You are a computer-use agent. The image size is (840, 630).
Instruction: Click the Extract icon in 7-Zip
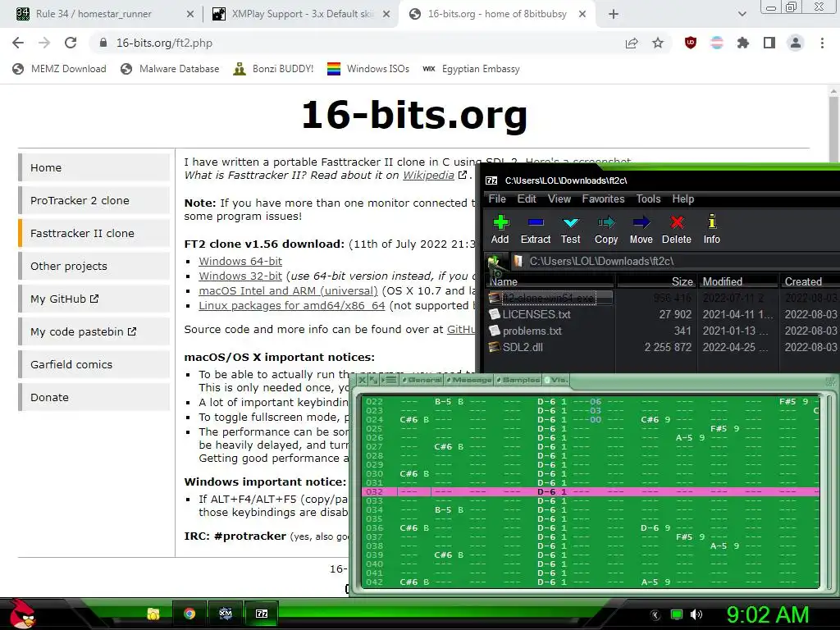point(535,222)
